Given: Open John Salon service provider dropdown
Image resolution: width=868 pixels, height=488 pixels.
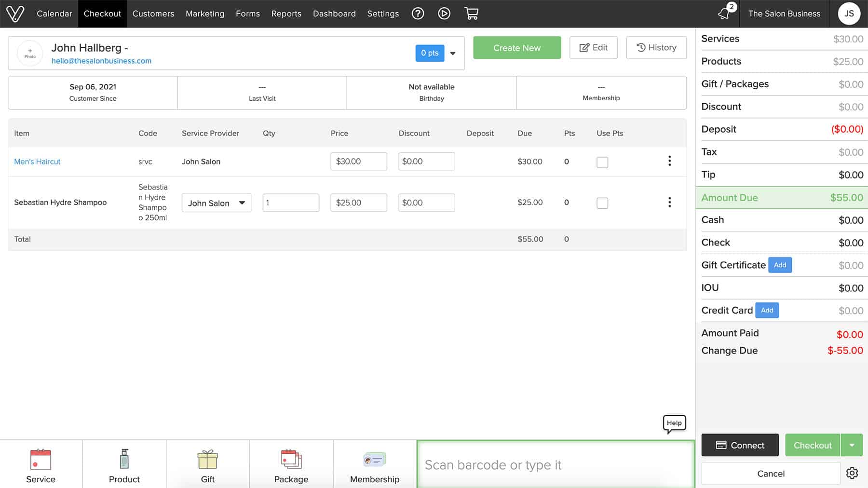Looking at the screenshot, I should 217,203.
